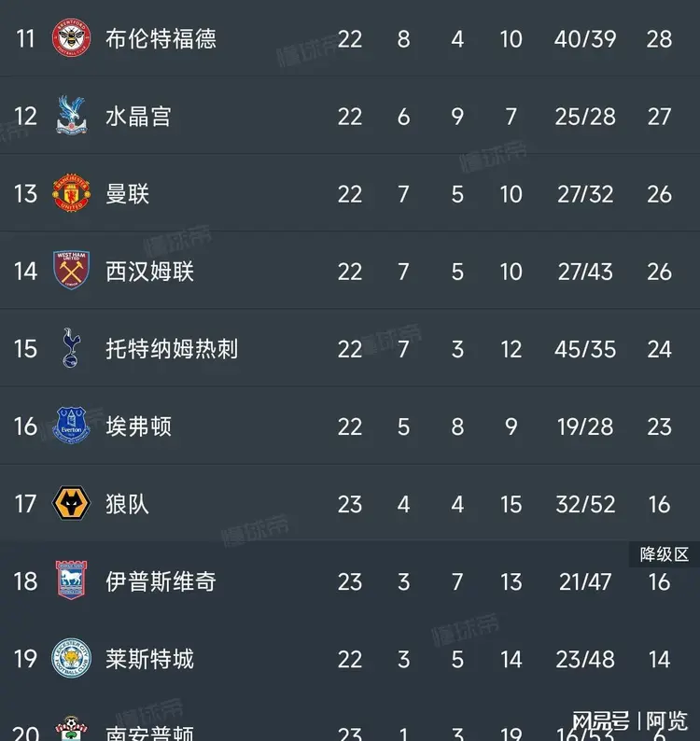The height and width of the screenshot is (741, 700).
Task: Tap the West Ham United badge
Action: click(x=71, y=271)
